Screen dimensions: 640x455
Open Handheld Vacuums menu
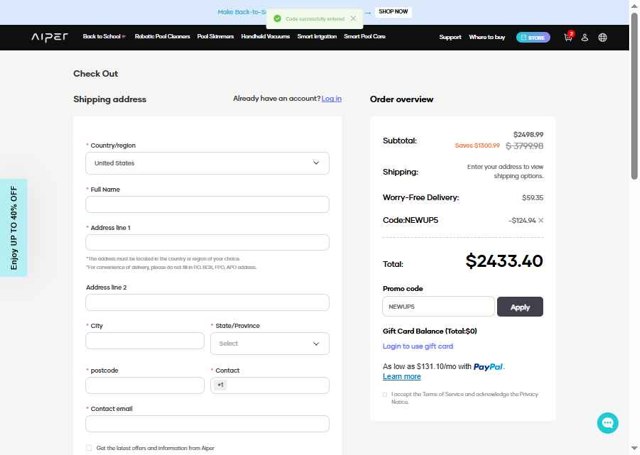tap(265, 36)
